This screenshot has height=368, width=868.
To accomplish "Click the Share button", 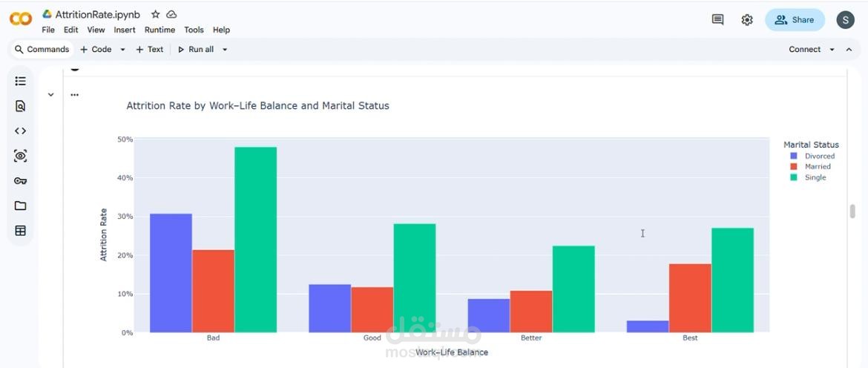I will click(795, 20).
